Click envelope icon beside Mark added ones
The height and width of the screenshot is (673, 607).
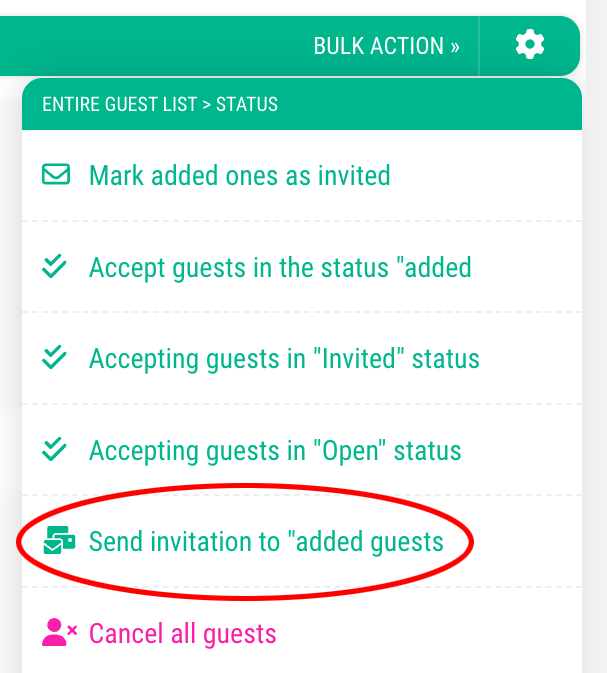(56, 176)
